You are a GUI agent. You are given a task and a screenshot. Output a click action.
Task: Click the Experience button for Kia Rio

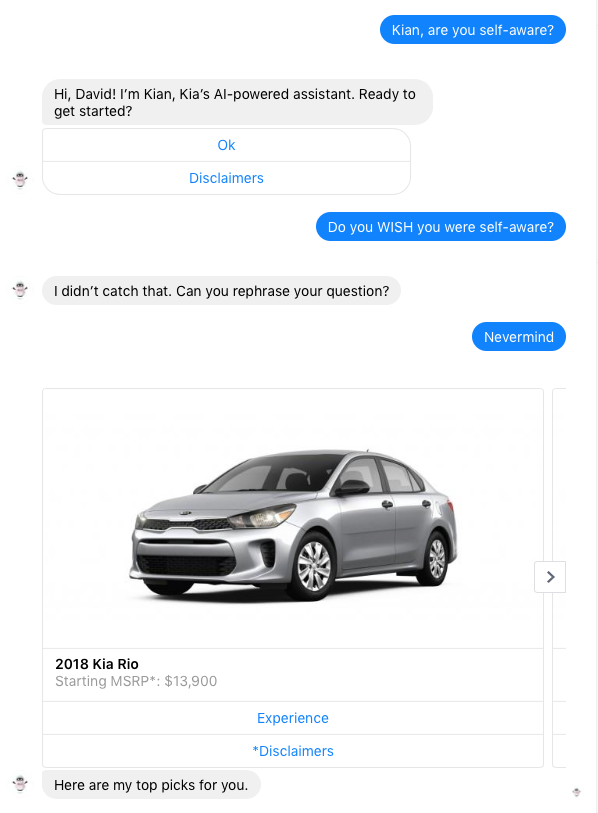(x=293, y=718)
